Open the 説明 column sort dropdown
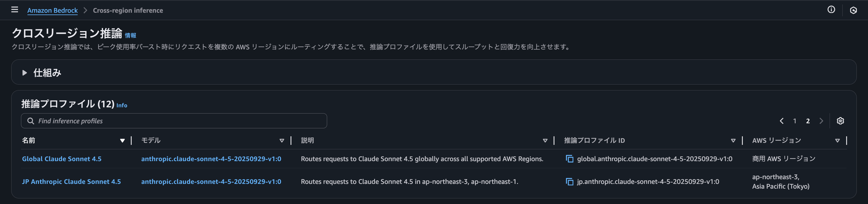Image resolution: width=868 pixels, height=204 pixels. pyautogui.click(x=545, y=140)
